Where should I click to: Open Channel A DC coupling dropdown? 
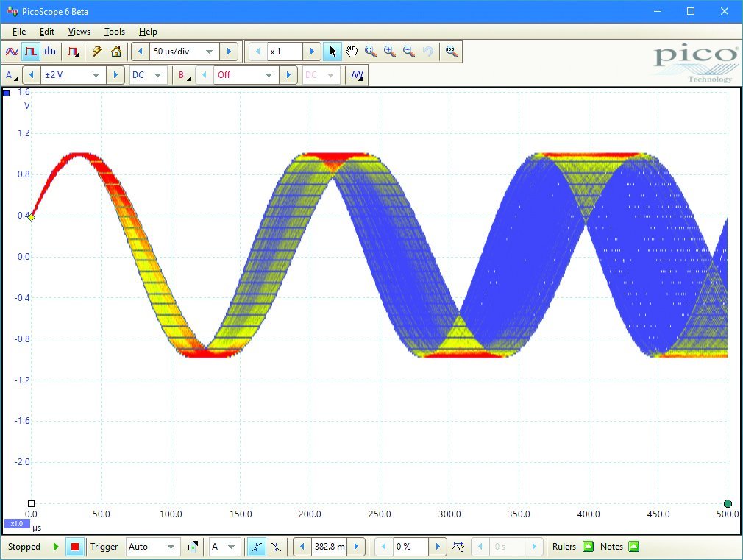click(x=148, y=75)
